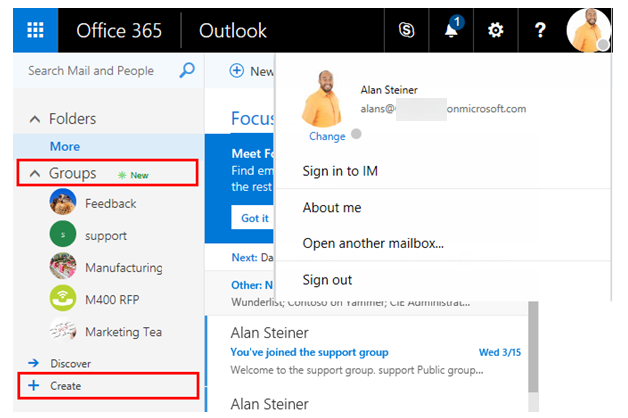Choose Sign in to IM
The width and height of the screenshot is (628, 418).
[x=340, y=171]
